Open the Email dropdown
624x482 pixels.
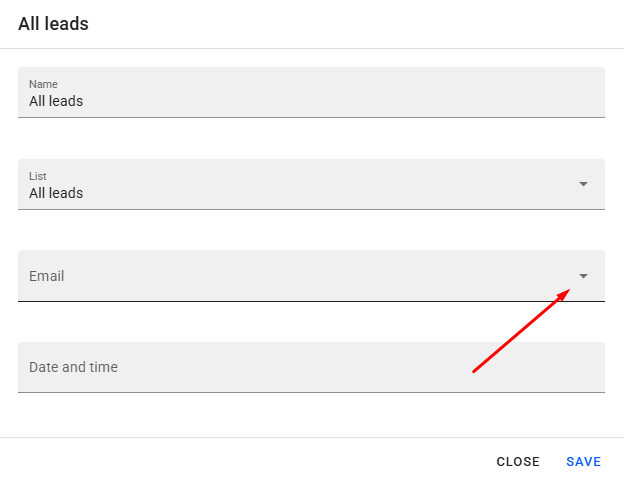tap(311, 276)
